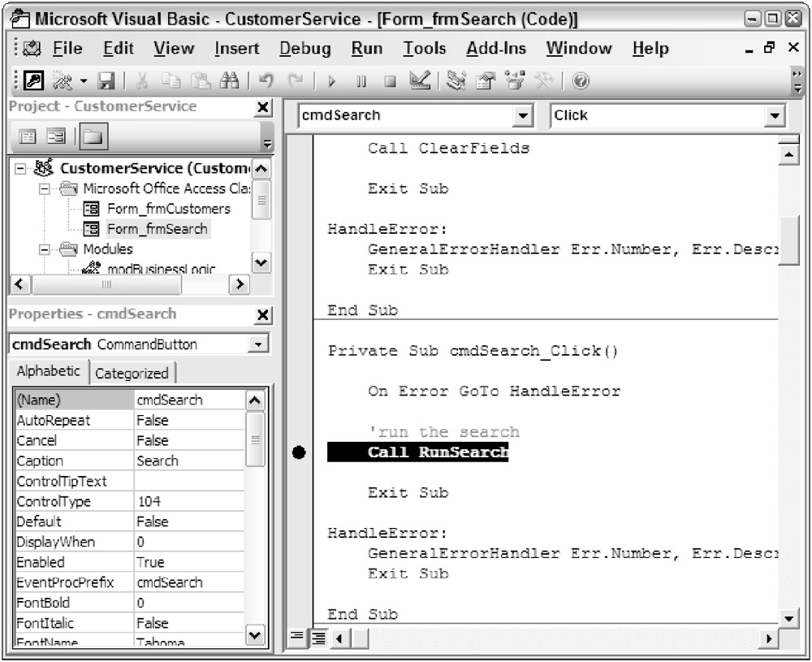Open the cmdSearch object dropdown
The image size is (812, 662).
point(524,116)
